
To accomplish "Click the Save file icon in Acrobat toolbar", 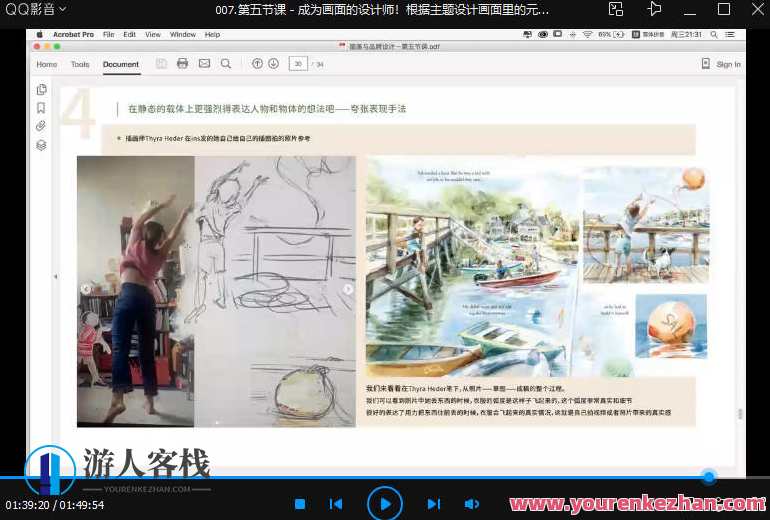I will [161, 64].
